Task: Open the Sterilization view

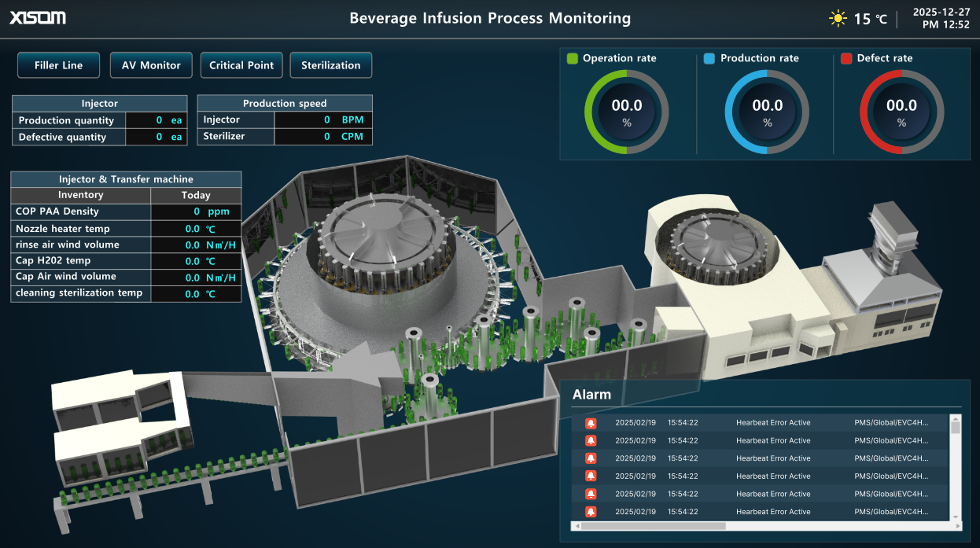Action: 330,64
